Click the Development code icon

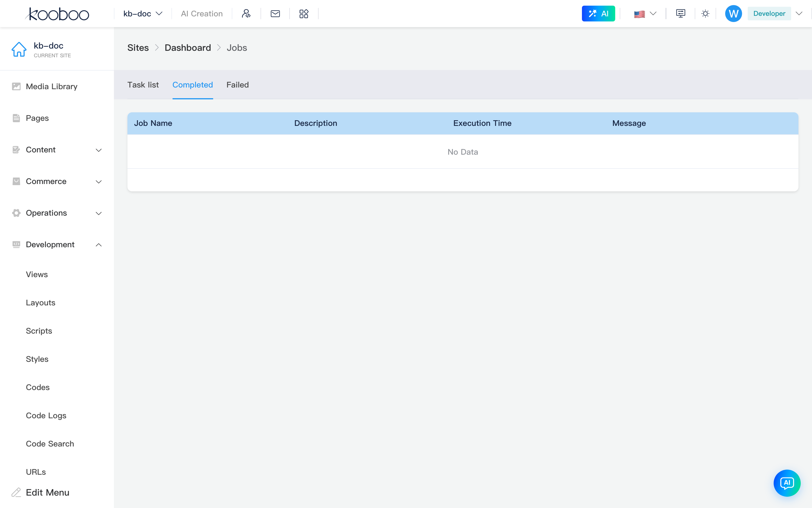(16, 245)
